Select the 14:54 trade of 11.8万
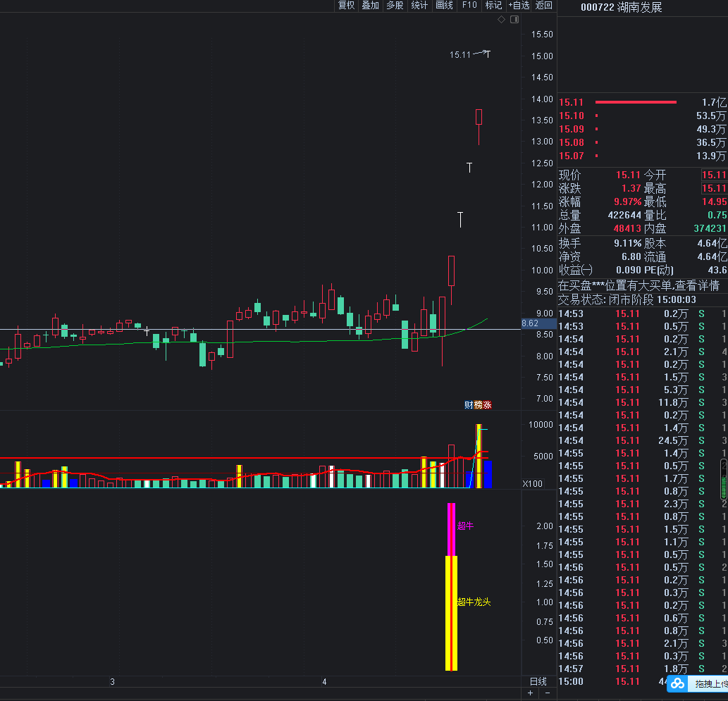Screen dimensions: 728x701 click(643, 402)
